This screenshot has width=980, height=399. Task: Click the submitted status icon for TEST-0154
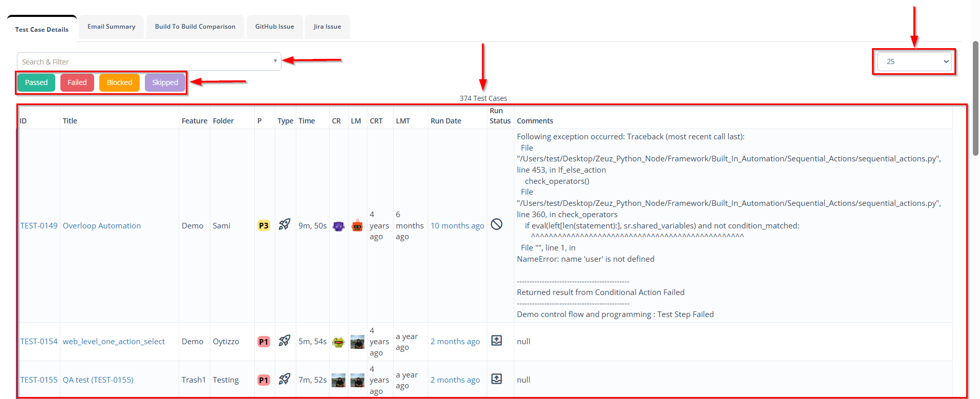tap(496, 341)
